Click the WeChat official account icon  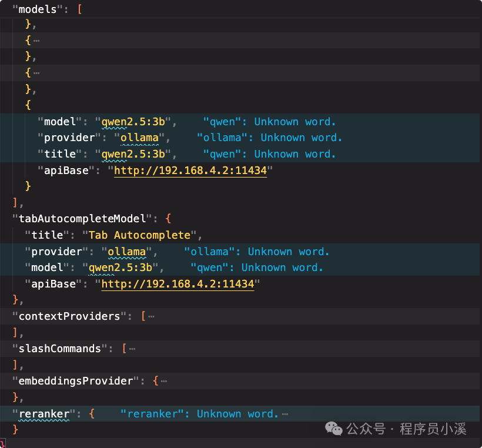click(333, 429)
